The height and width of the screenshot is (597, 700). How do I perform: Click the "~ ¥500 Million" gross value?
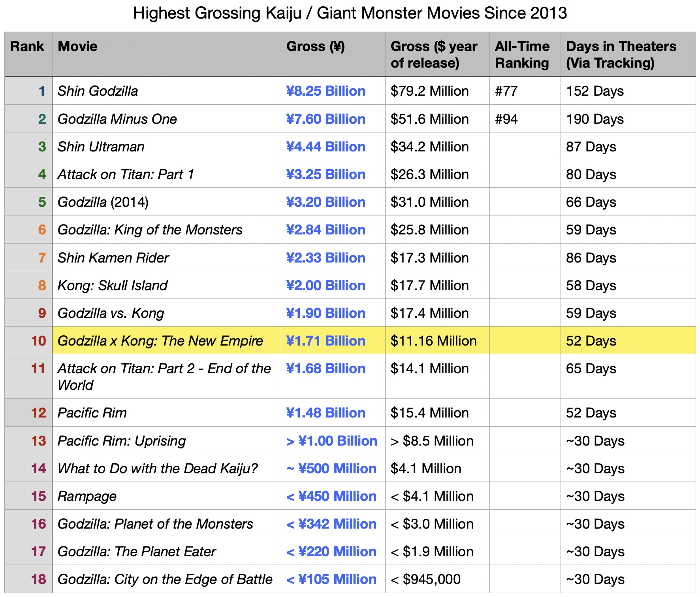331,469
